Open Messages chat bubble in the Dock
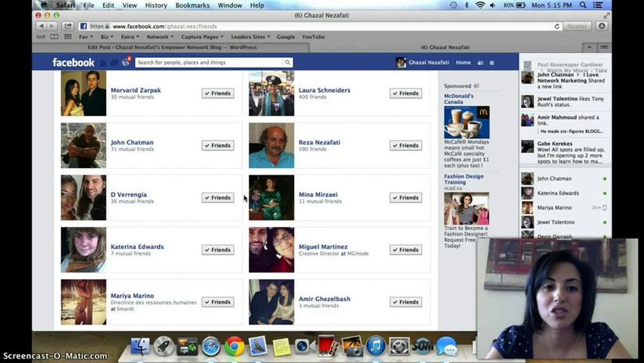Image resolution: width=644 pixels, height=363 pixels. pyautogui.click(x=446, y=346)
